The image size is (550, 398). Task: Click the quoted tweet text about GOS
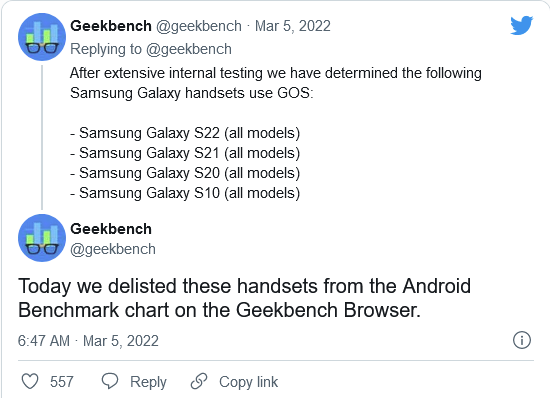click(276, 83)
